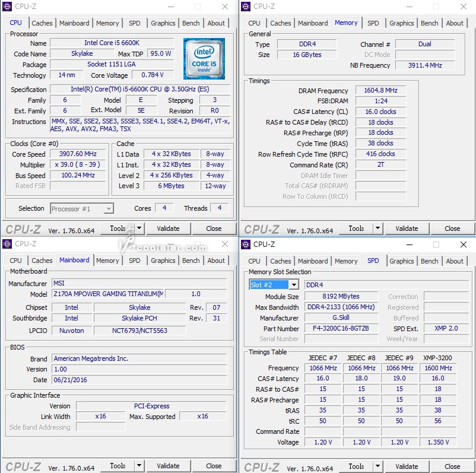
Task: Click the CPU-Z title bar icon in SPD window
Action: click(246, 244)
